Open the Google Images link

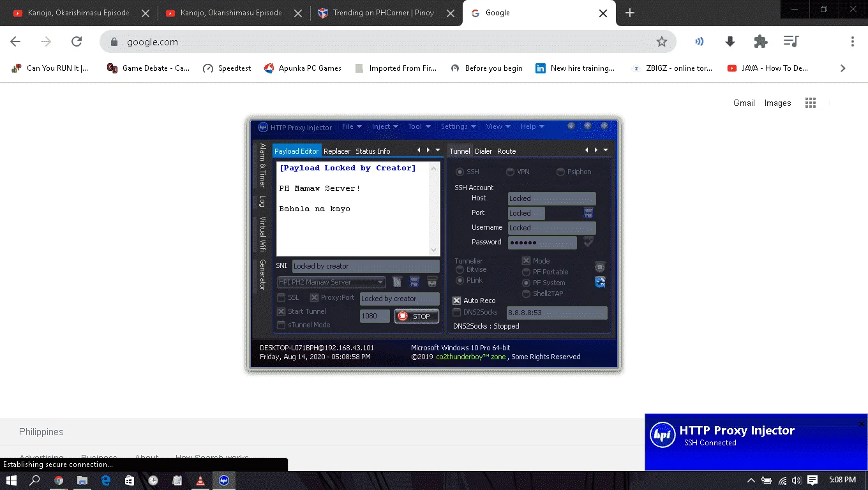point(777,103)
